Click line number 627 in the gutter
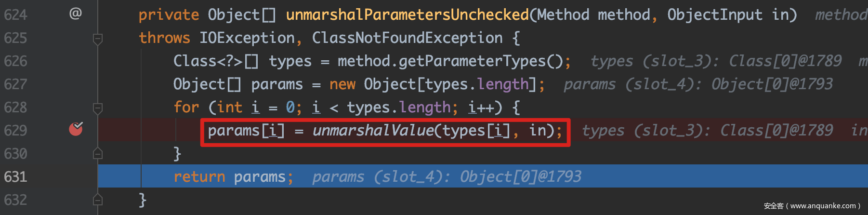 [x=15, y=84]
